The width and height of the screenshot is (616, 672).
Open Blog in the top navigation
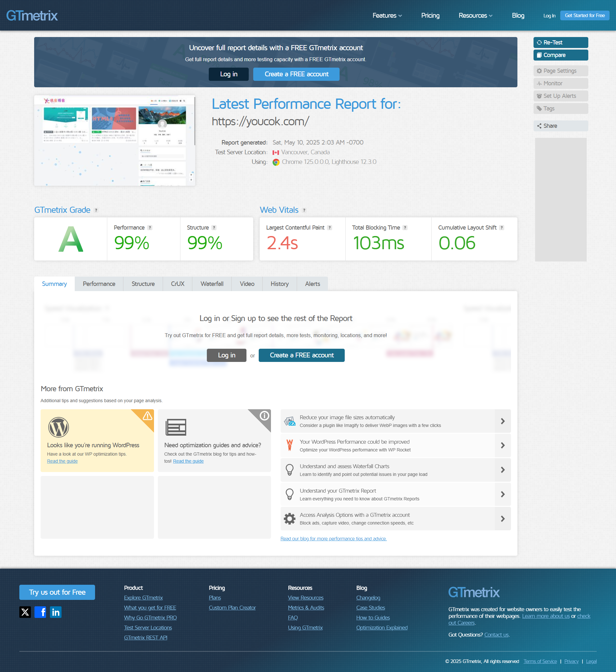click(518, 15)
